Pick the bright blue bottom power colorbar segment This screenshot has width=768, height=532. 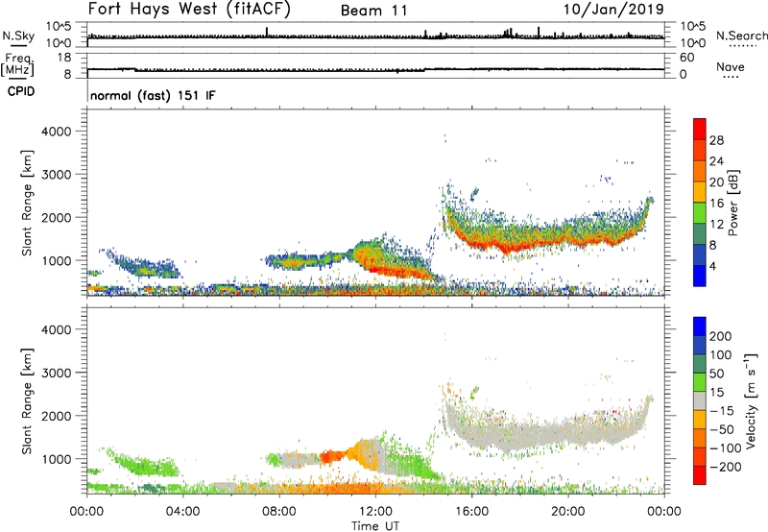(700, 276)
